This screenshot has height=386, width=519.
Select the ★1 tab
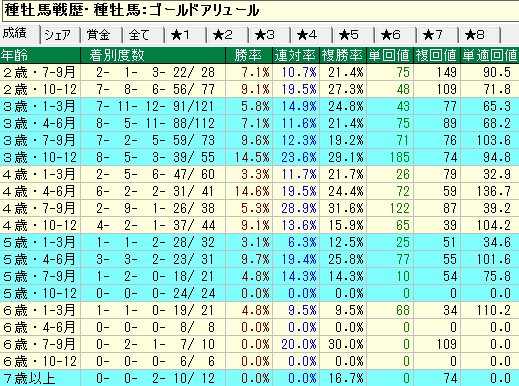186,35
